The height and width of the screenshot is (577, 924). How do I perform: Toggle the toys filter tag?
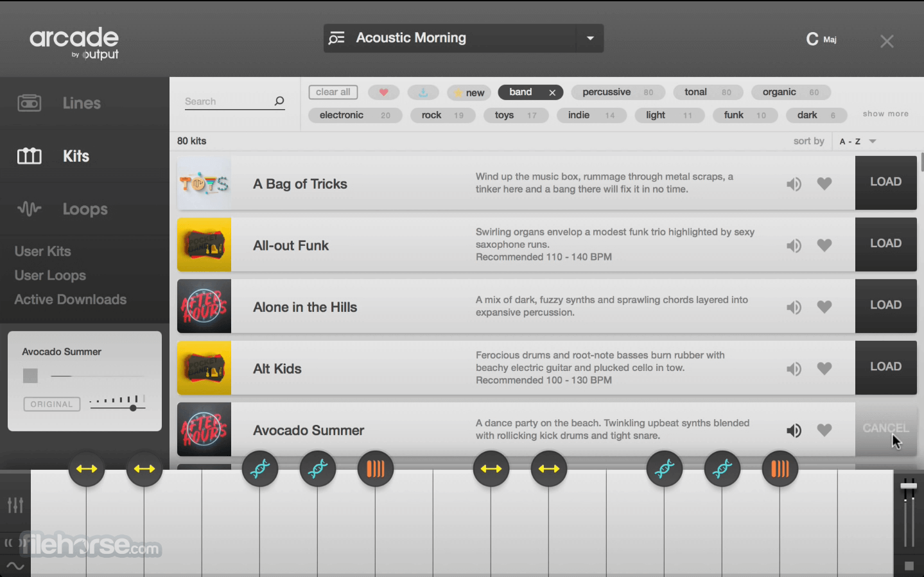(516, 116)
